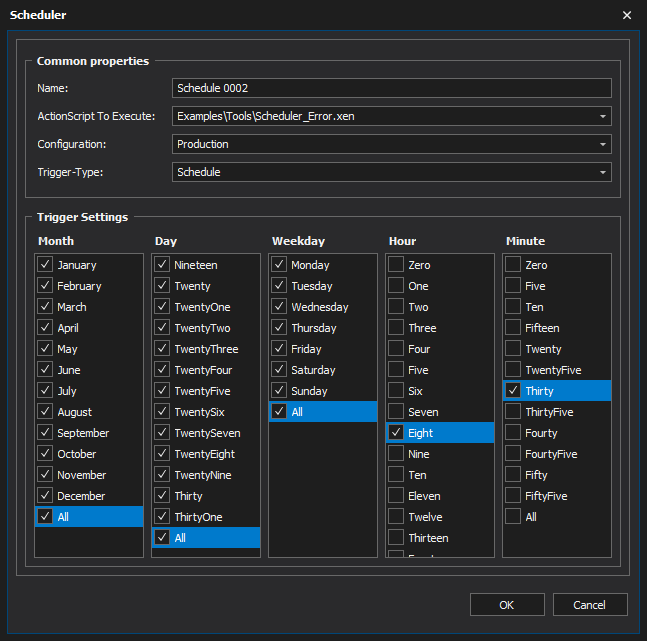Uncheck the Monday weekday checkbox
The width and height of the screenshot is (647, 641).
pyautogui.click(x=279, y=265)
